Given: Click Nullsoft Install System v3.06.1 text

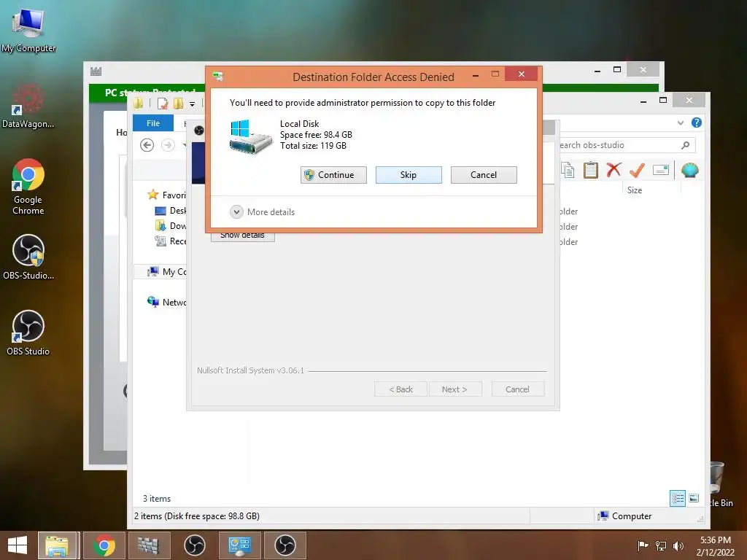Looking at the screenshot, I should (x=251, y=370).
